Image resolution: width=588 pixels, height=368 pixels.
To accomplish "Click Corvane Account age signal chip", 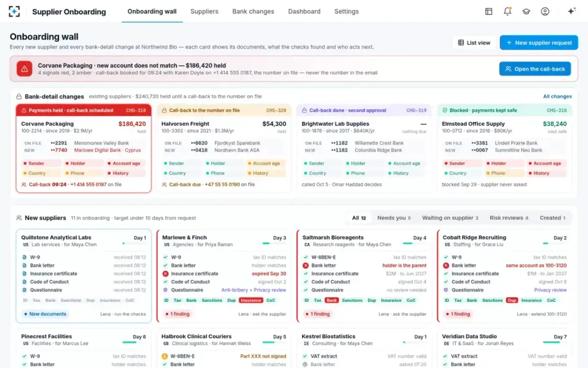I will [x=126, y=163].
